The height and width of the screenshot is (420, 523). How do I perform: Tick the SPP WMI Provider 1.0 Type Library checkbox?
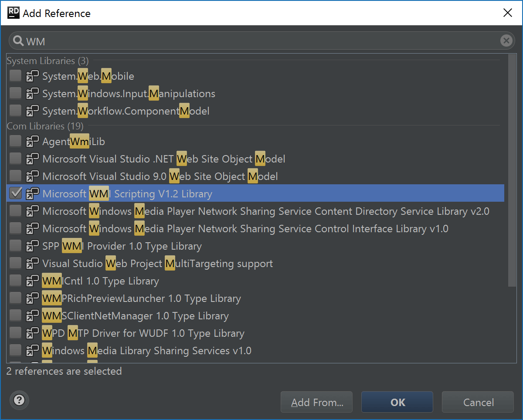click(16, 246)
